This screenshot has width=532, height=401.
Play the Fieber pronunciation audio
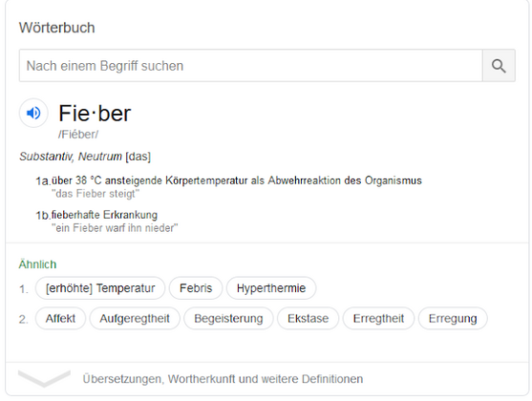coord(33,113)
